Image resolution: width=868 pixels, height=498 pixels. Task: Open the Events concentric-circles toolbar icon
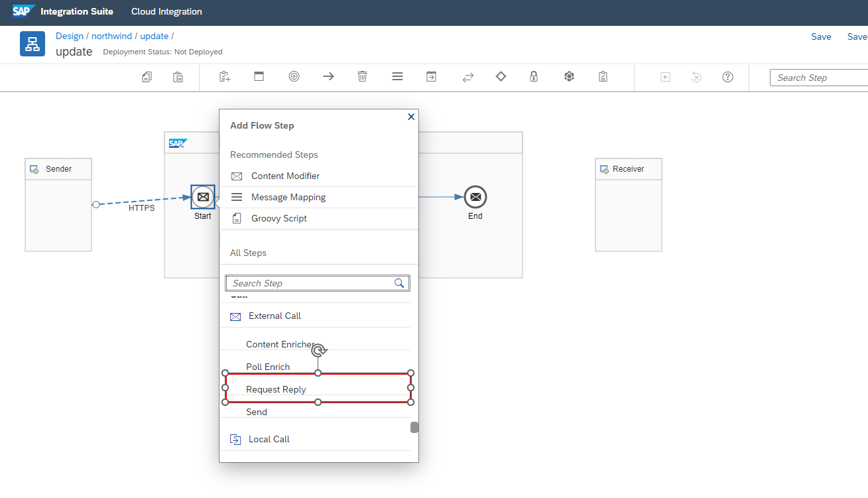coord(294,76)
